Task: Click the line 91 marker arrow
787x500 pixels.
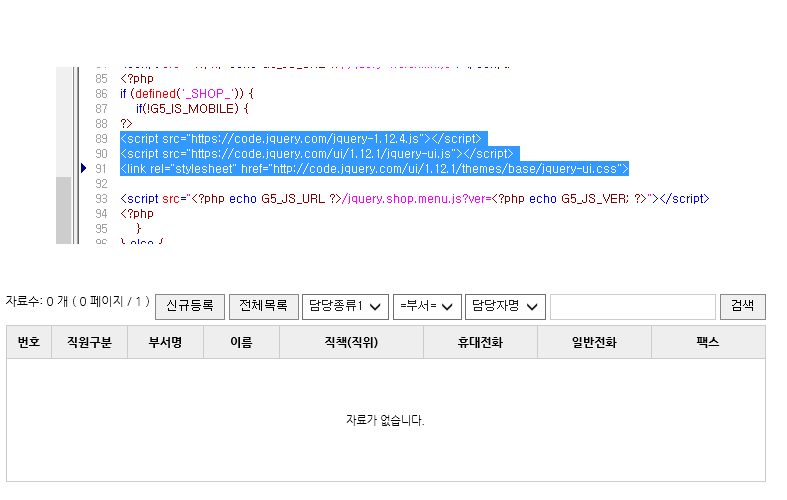Action: [x=84, y=168]
